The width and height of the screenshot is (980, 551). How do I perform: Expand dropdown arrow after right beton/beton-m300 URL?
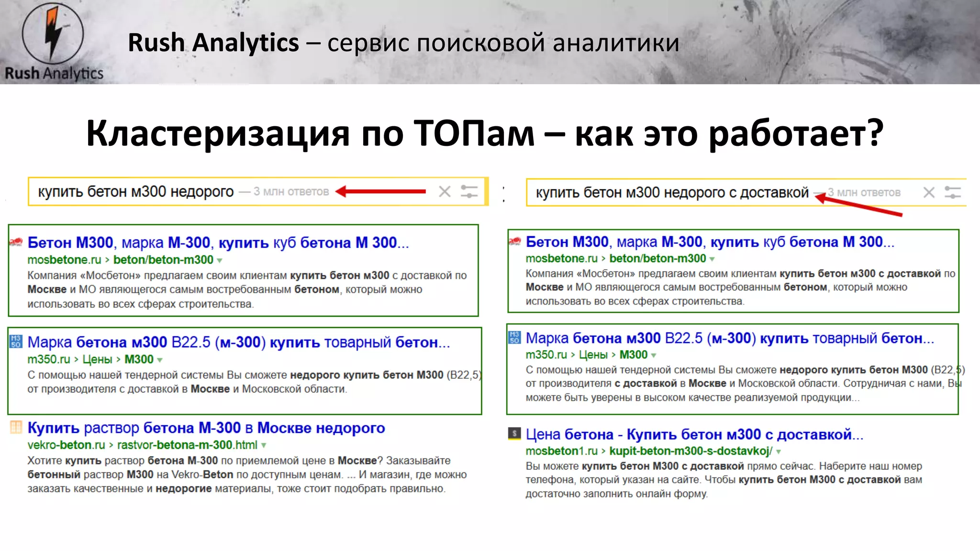[712, 259]
